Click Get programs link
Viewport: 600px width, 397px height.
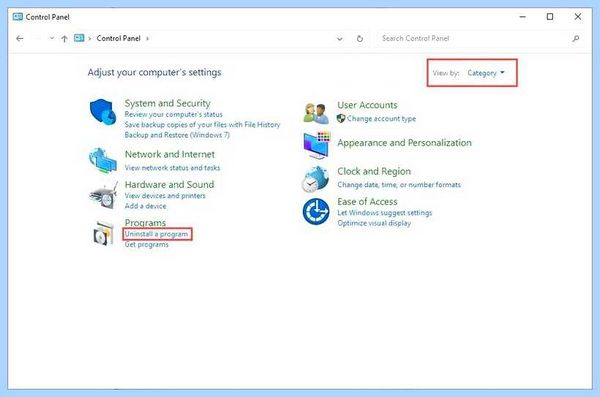click(x=147, y=244)
